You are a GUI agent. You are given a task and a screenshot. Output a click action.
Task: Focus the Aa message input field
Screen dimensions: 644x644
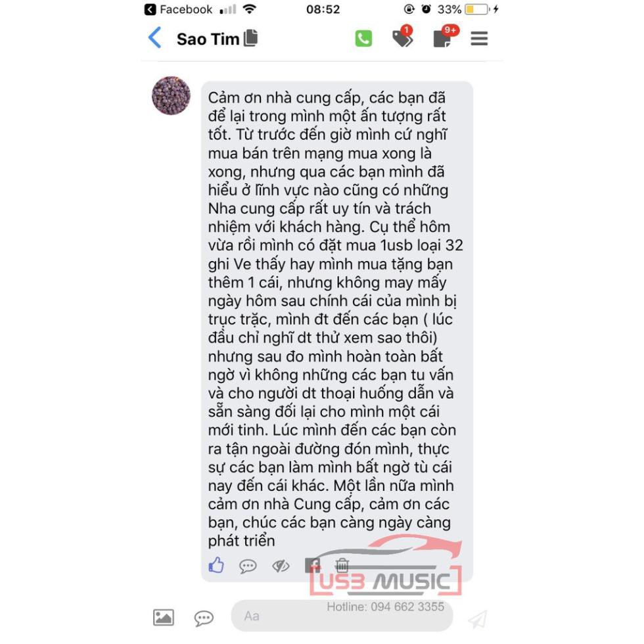pos(342,616)
